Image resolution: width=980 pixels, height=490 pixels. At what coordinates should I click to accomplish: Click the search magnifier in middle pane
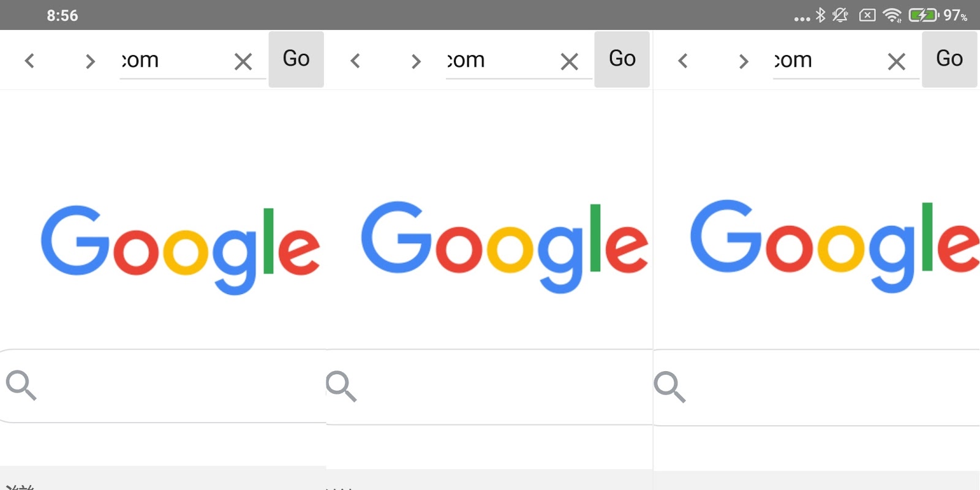tap(341, 386)
